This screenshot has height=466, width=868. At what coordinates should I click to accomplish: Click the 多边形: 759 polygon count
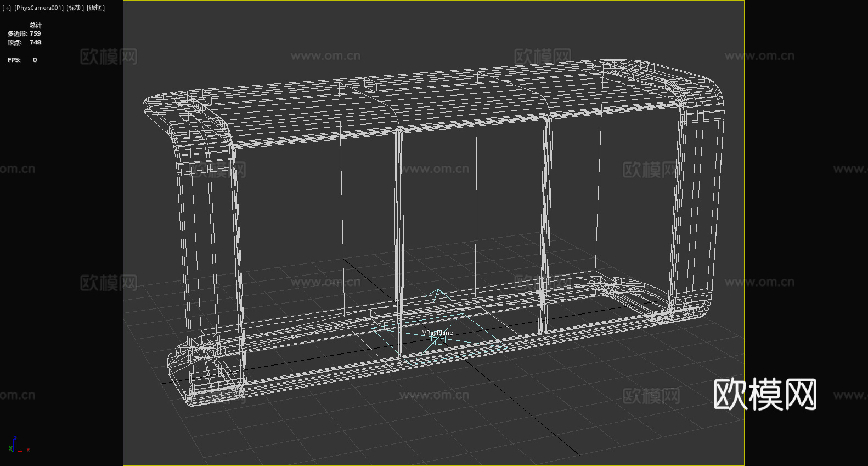point(24,33)
